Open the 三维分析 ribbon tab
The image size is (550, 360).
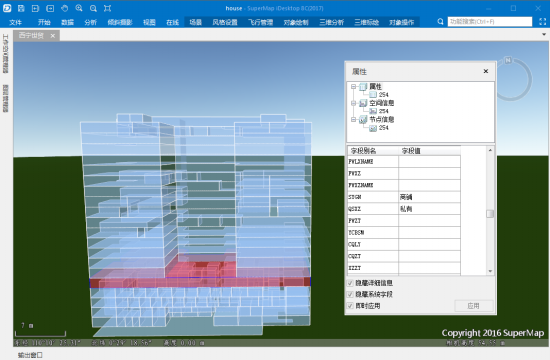coord(331,22)
